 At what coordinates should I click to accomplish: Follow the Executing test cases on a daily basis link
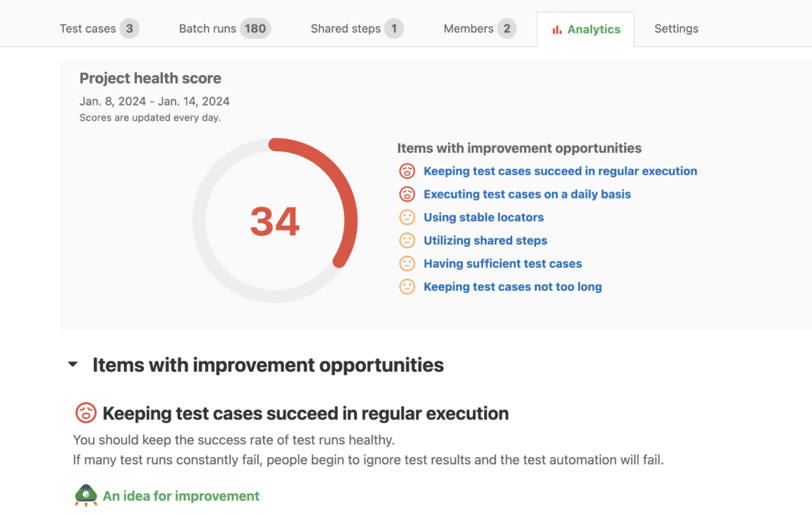pos(527,194)
